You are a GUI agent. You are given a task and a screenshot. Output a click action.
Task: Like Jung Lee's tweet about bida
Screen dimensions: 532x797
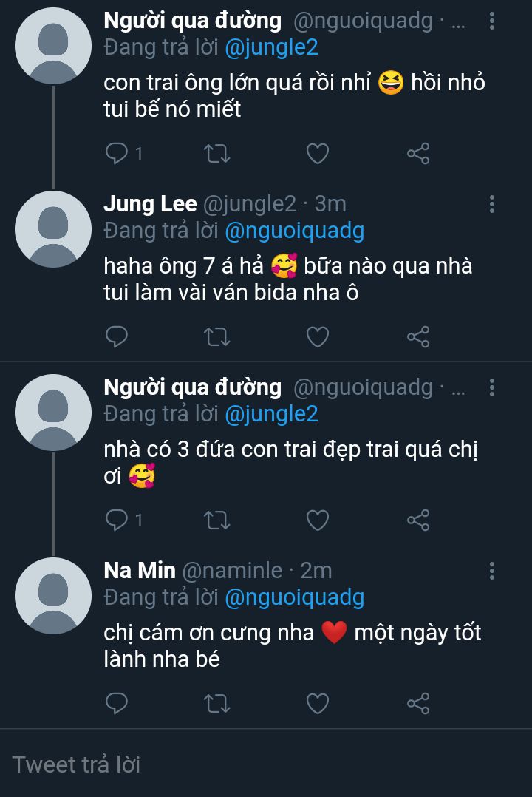(x=318, y=336)
